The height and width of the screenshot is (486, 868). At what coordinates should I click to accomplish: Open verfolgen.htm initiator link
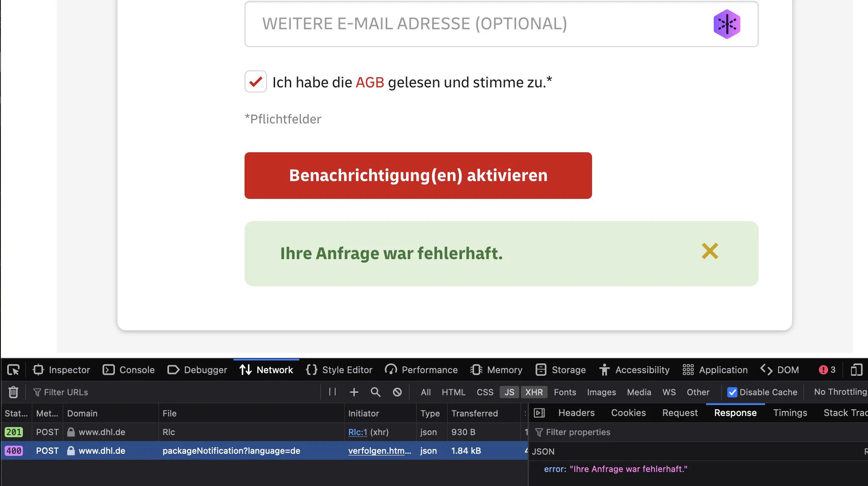coord(379,450)
